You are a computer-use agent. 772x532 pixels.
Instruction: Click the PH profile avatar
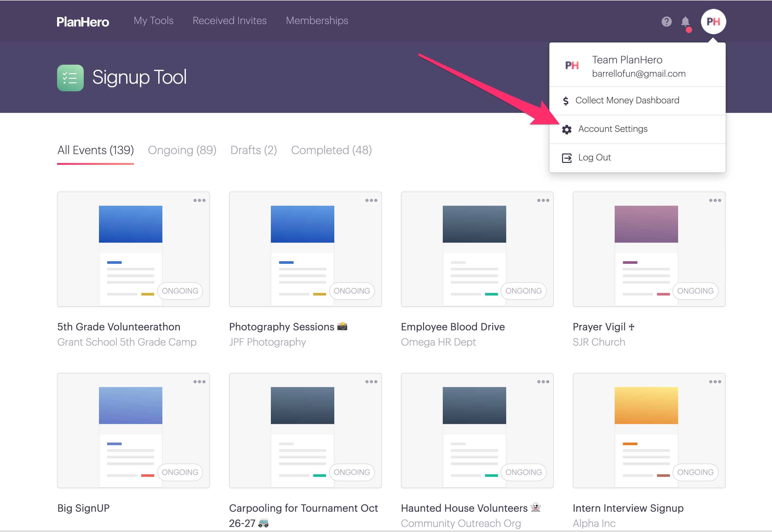tap(713, 22)
